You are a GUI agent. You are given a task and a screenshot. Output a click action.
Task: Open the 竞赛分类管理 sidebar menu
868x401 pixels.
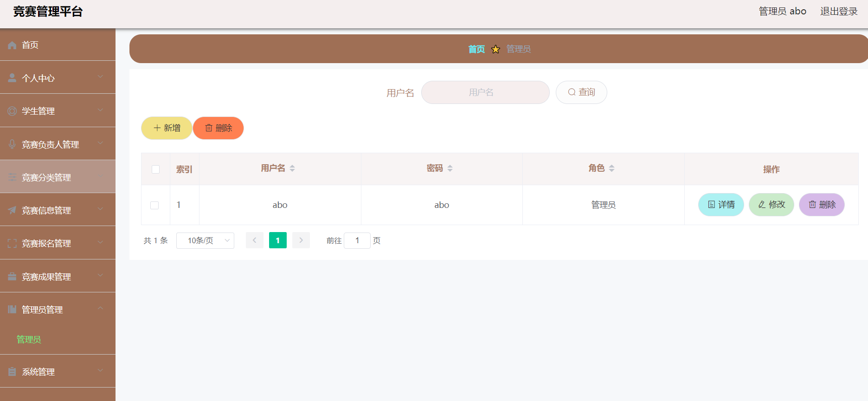pos(58,177)
